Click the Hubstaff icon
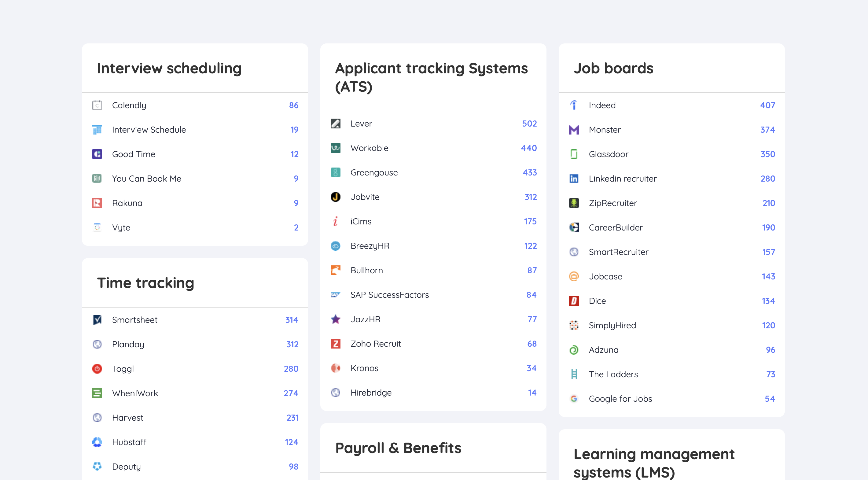Image resolution: width=868 pixels, height=480 pixels. tap(97, 442)
